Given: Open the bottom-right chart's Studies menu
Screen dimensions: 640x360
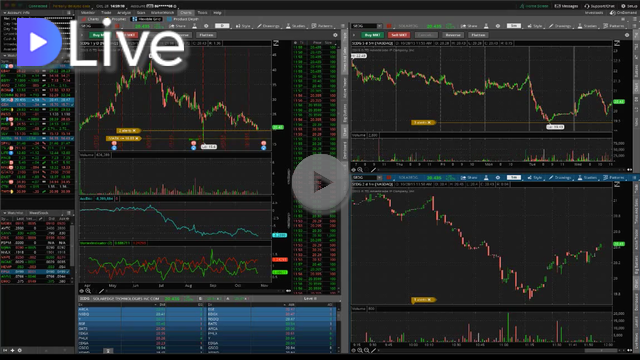Looking at the screenshot, I should 587,178.
